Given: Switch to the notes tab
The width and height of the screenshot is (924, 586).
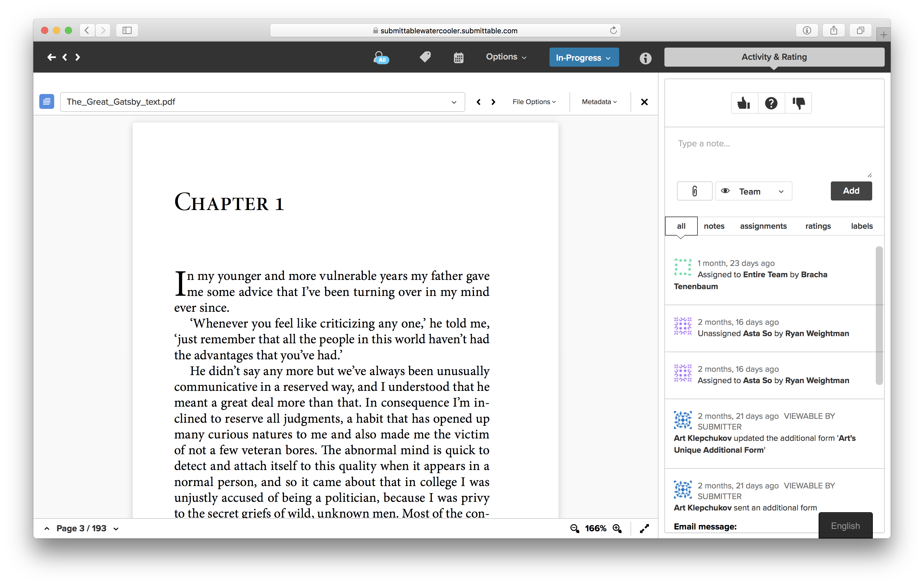Looking at the screenshot, I should (x=714, y=226).
